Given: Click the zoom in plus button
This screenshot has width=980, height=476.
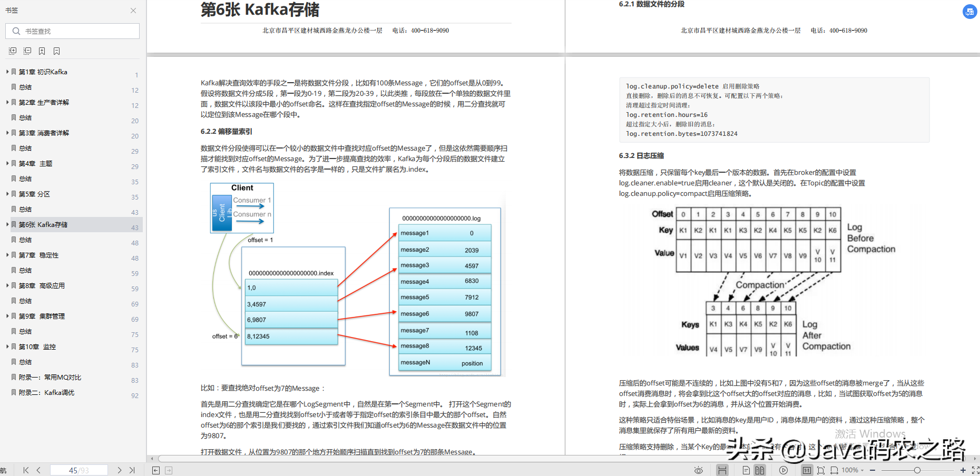Looking at the screenshot, I should click(963, 470).
